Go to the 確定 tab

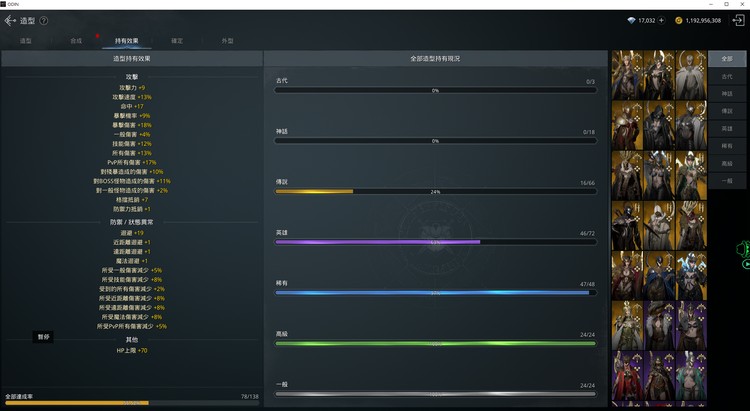click(x=177, y=41)
